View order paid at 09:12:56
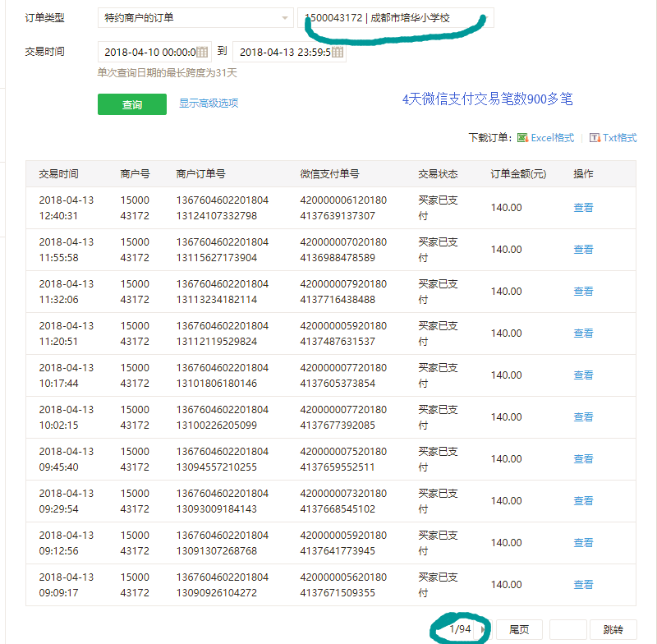This screenshot has height=644, width=657. (x=583, y=543)
